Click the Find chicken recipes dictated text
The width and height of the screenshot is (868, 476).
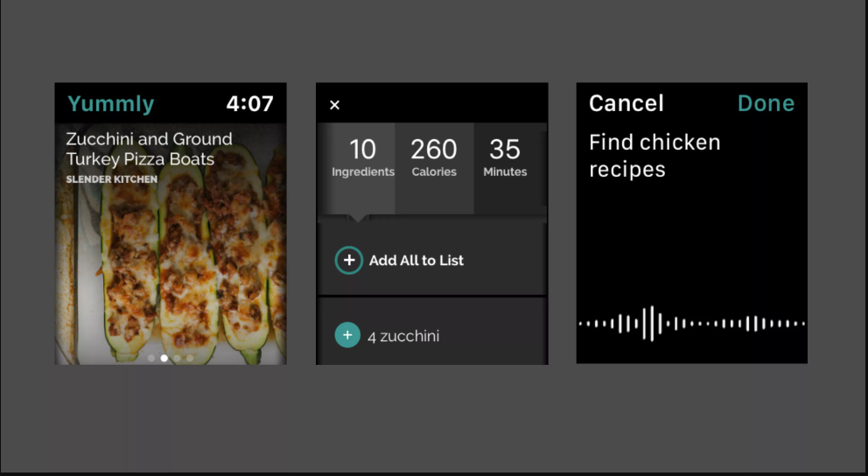[x=654, y=156]
